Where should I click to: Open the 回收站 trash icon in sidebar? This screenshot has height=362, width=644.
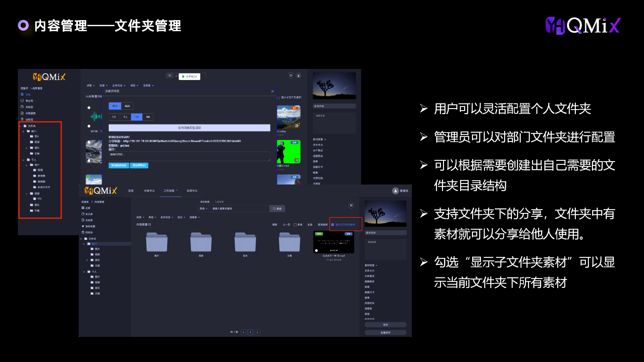point(83,232)
